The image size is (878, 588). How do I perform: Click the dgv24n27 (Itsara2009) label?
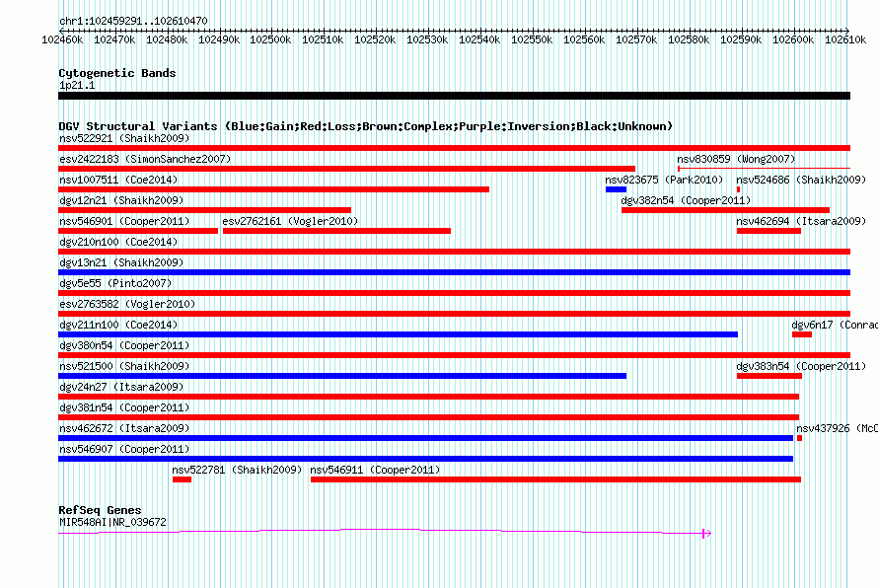coord(121,387)
